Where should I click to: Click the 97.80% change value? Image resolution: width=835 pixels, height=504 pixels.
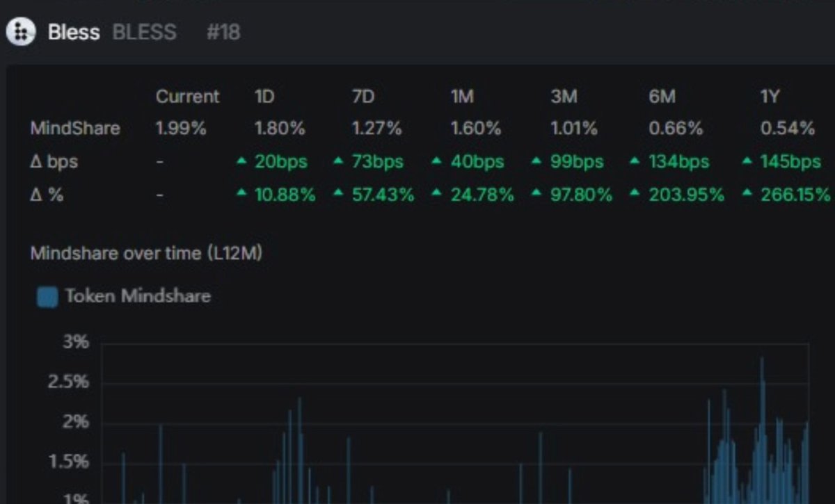[582, 195]
